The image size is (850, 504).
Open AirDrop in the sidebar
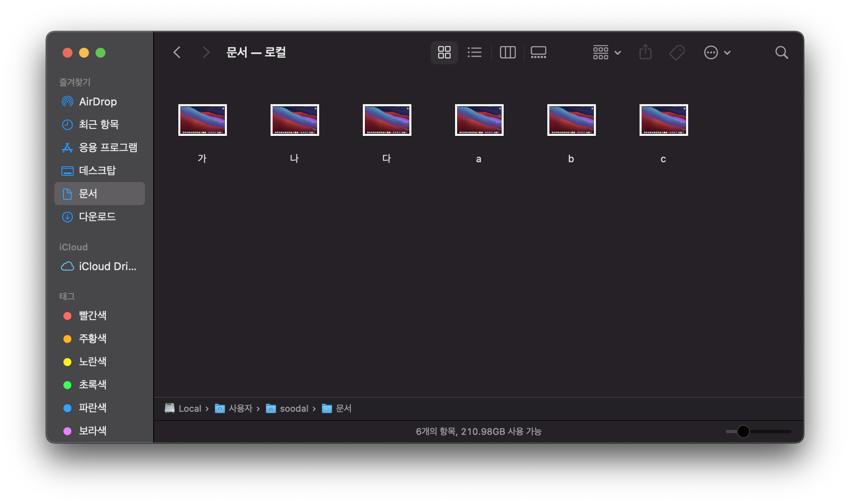coord(98,102)
